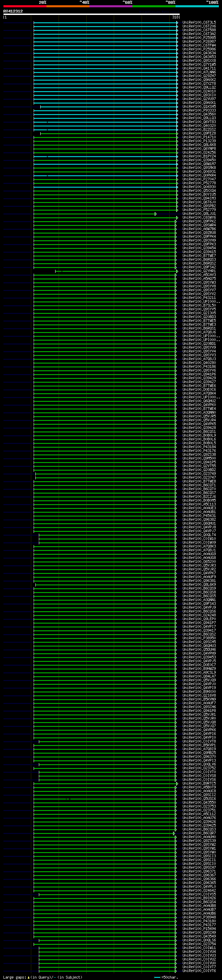Select hit label UniRef100_Q8L6K8
This screenshot has height=980, width=222.
point(199,145)
